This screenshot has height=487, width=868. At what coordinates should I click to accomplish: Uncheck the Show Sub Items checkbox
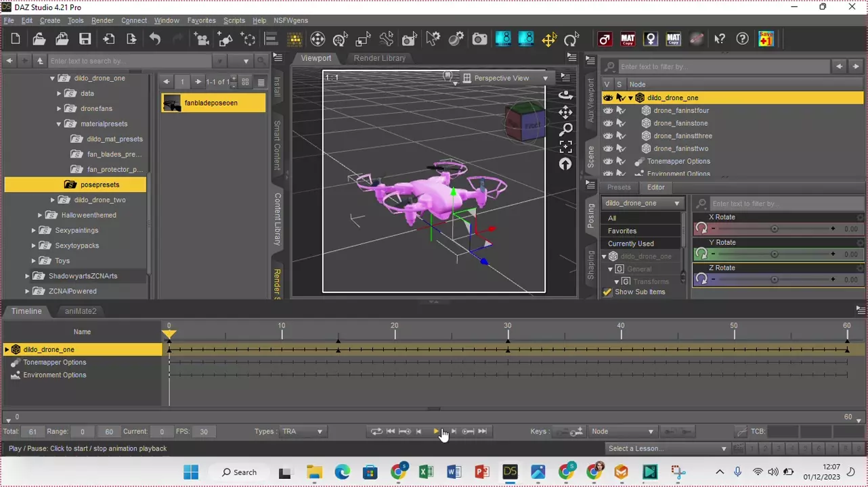pos(607,292)
